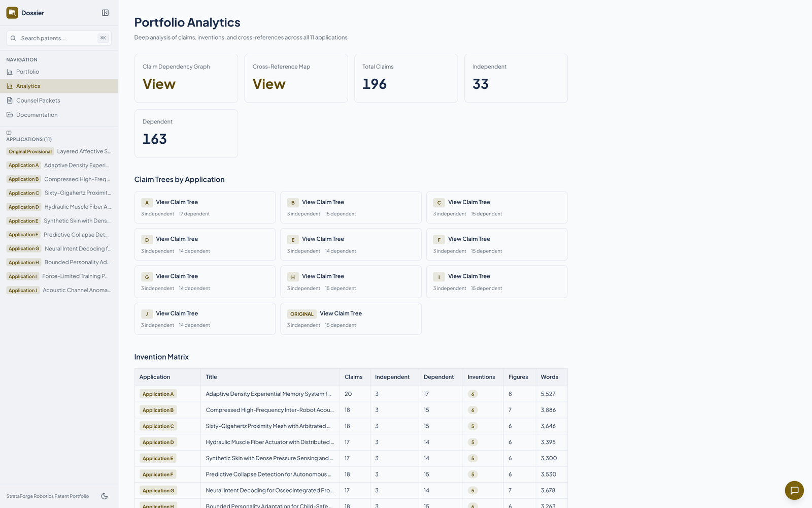Screen dimensions: 812x508
Task: Click the Counsel Packets document icon
Action: (x=10, y=100)
